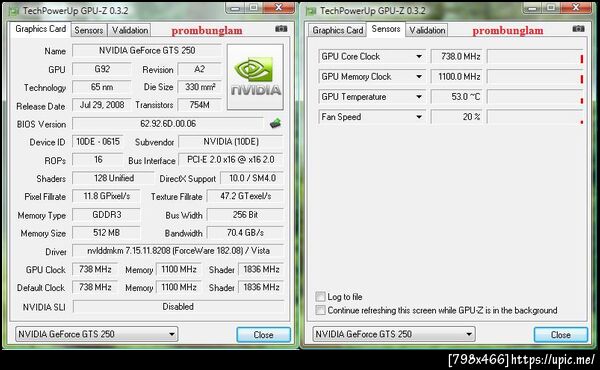Click the Revision value A2

coord(200,69)
